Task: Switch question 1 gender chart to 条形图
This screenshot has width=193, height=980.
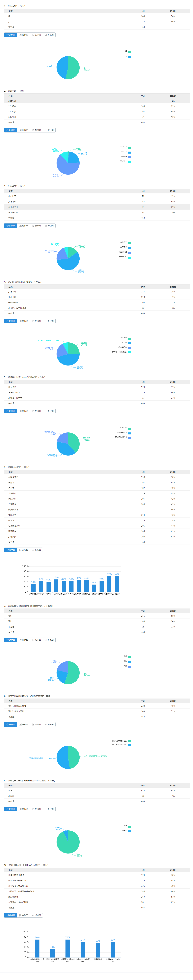Action: [x=37, y=35]
